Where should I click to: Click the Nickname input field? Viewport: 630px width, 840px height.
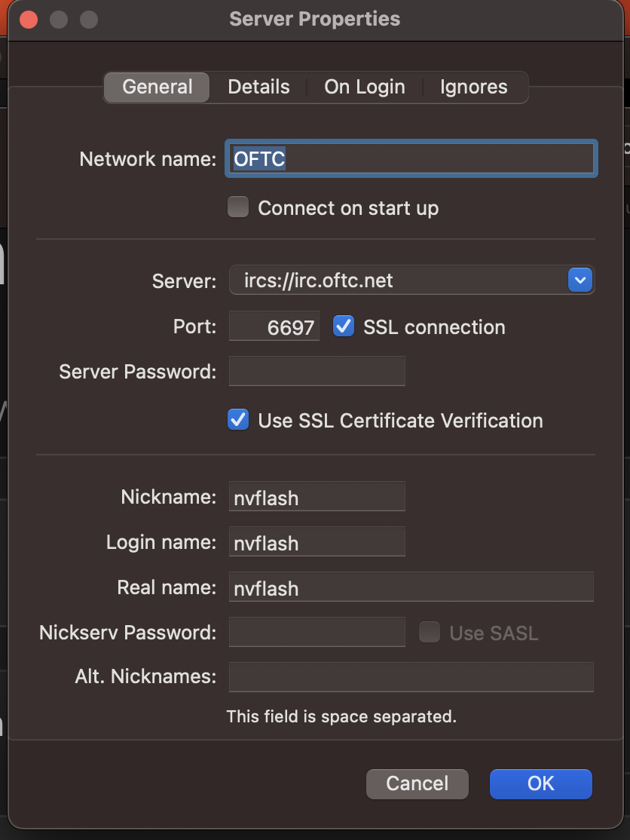317,497
